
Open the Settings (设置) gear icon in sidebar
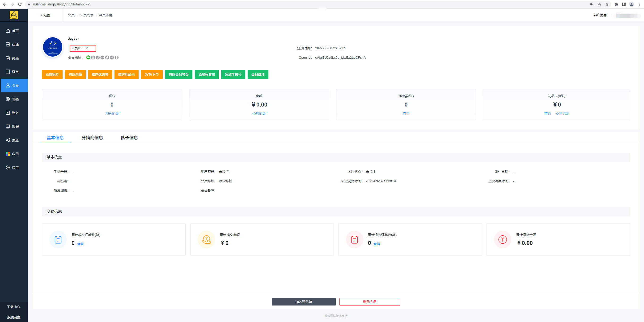point(8,168)
